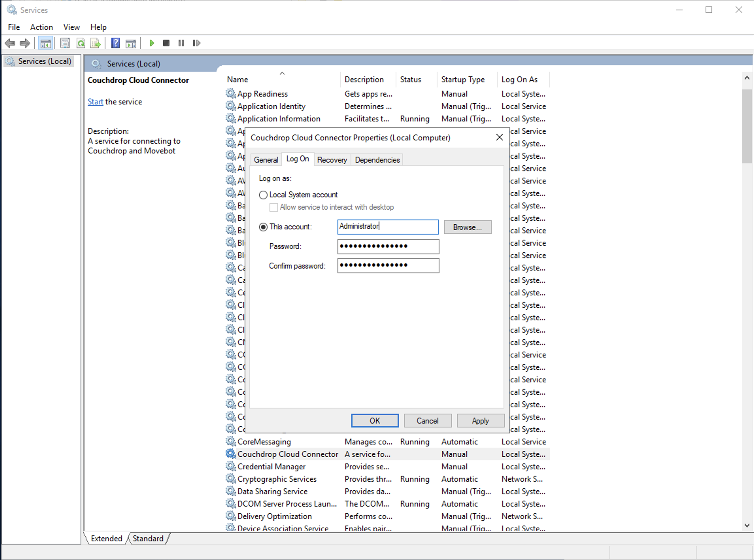The image size is (754, 560).
Task: Click the Restart Service icon
Action: [196, 43]
